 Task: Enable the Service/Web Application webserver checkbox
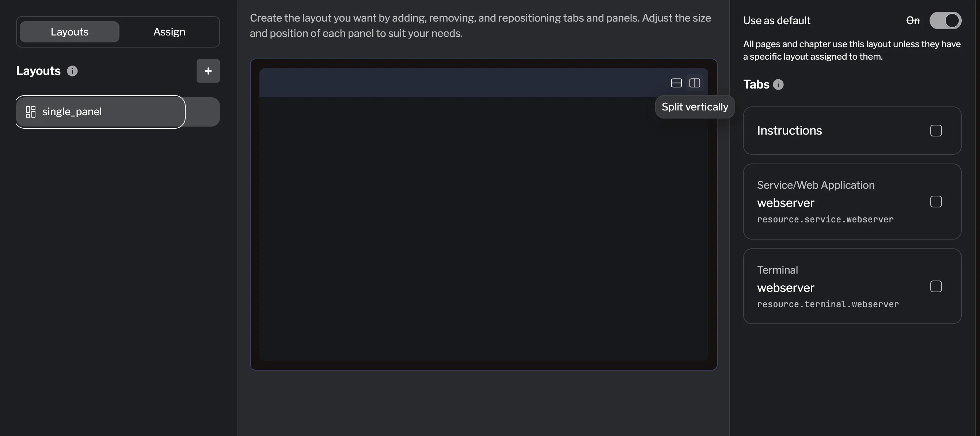936,202
